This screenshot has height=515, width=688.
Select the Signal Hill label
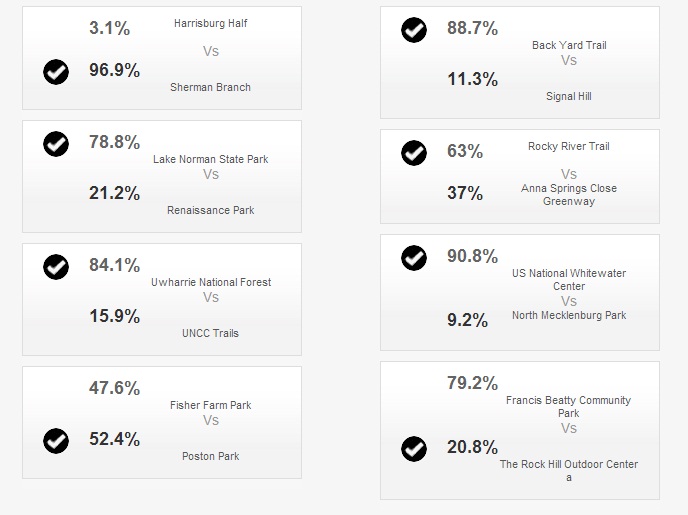(569, 96)
